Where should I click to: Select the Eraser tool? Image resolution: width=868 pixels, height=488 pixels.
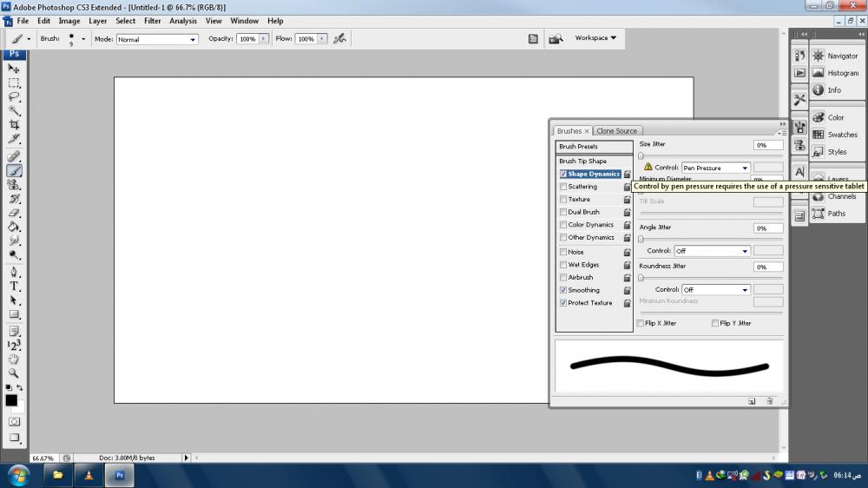click(14, 213)
